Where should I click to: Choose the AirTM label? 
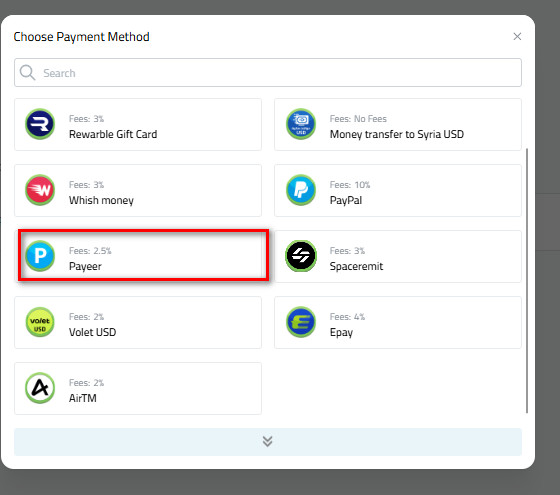coord(82,398)
